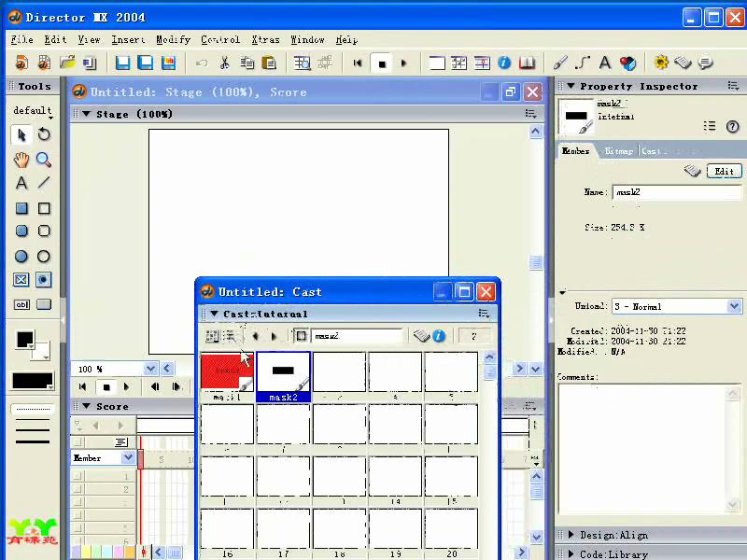Click the Open folder icon in toolbar
Viewport: 747px width, 560px height.
(67, 63)
